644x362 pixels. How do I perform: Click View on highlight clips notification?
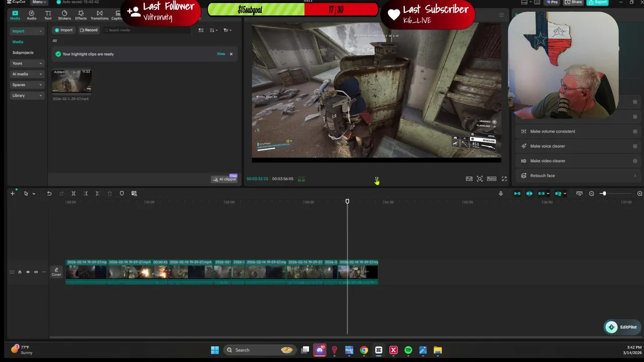coord(221,54)
